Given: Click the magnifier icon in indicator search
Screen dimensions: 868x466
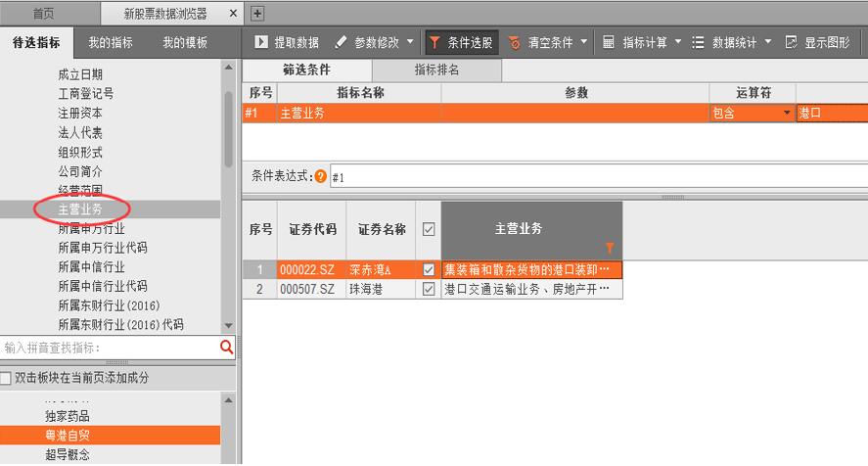Looking at the screenshot, I should (227, 348).
